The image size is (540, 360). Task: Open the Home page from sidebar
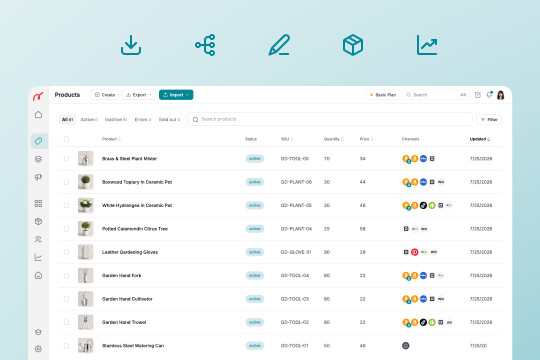click(38, 115)
